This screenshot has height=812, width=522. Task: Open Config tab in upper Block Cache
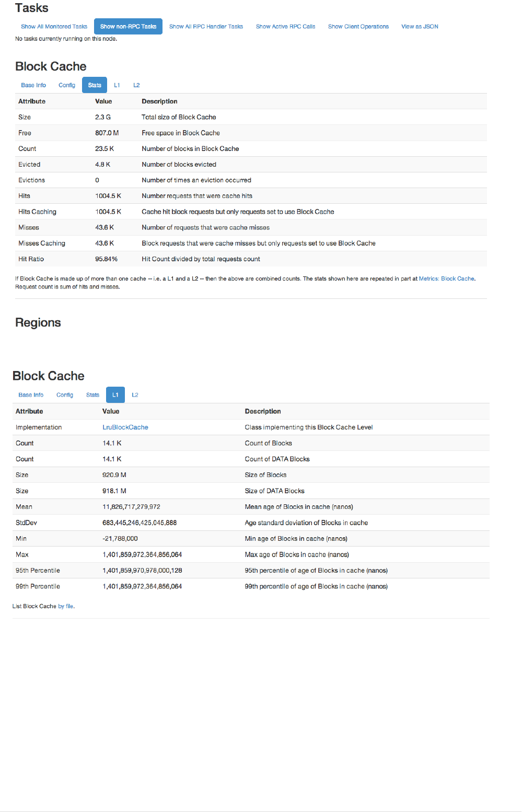click(67, 85)
